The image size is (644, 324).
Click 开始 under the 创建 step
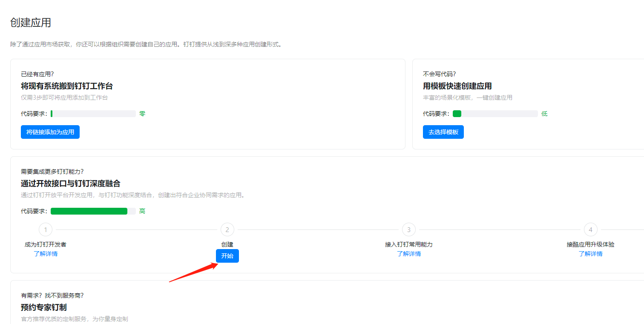point(227,256)
